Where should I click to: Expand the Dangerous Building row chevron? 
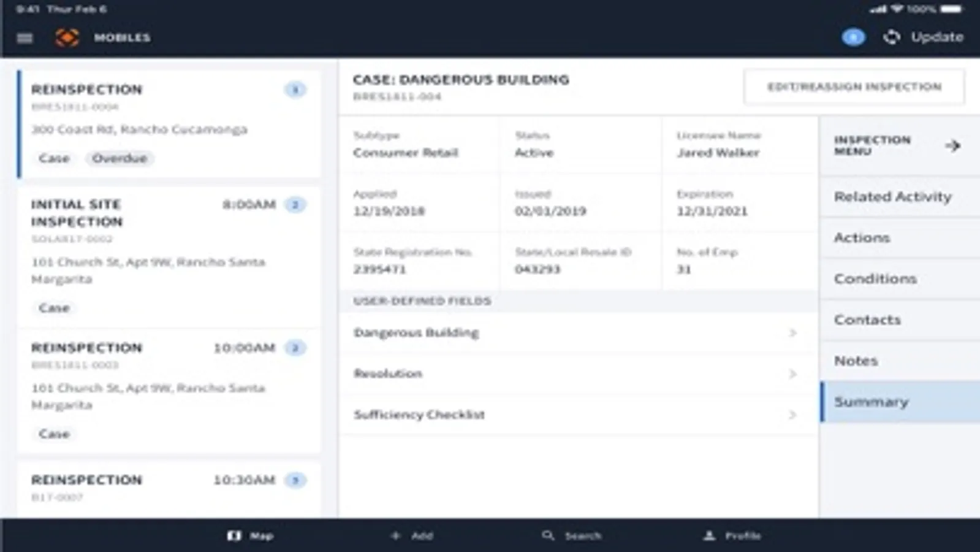tap(792, 333)
